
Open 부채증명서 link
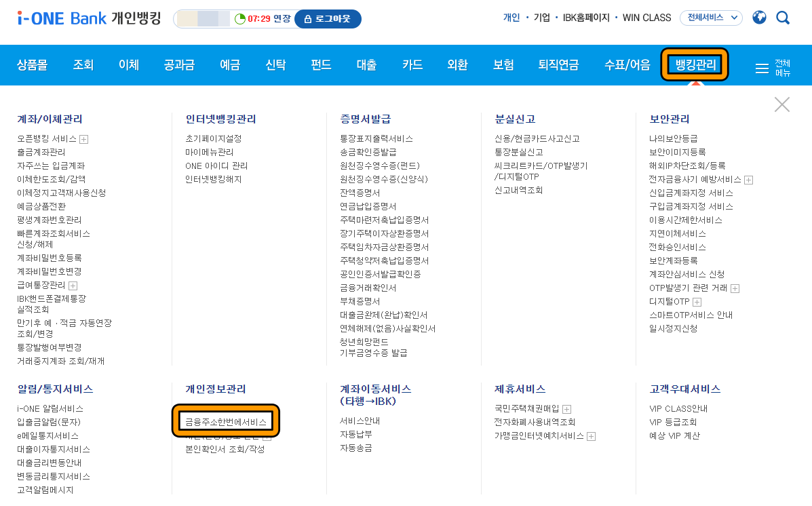click(x=360, y=301)
